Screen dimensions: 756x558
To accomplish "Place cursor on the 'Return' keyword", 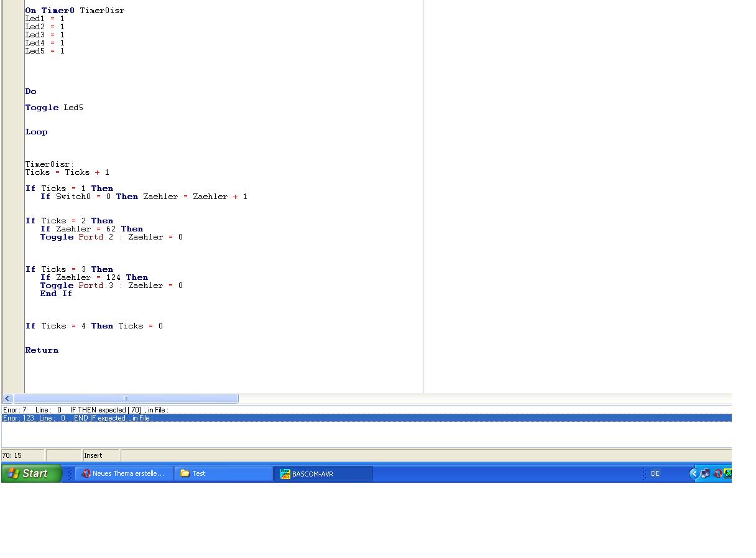I will click(x=42, y=350).
